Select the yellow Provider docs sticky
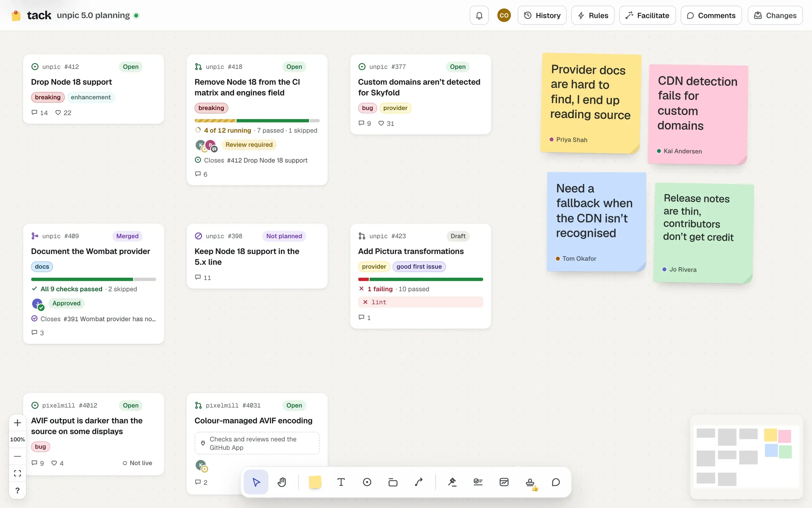Viewport: 812px width, 508px height. point(590,103)
